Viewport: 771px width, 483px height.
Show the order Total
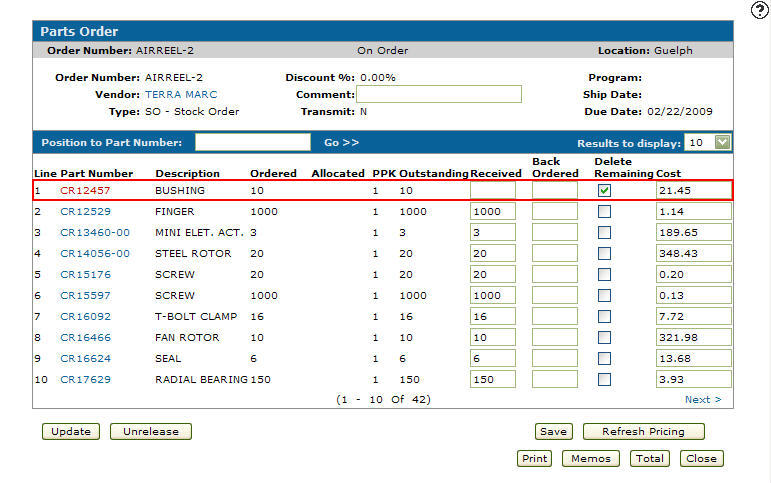point(650,458)
